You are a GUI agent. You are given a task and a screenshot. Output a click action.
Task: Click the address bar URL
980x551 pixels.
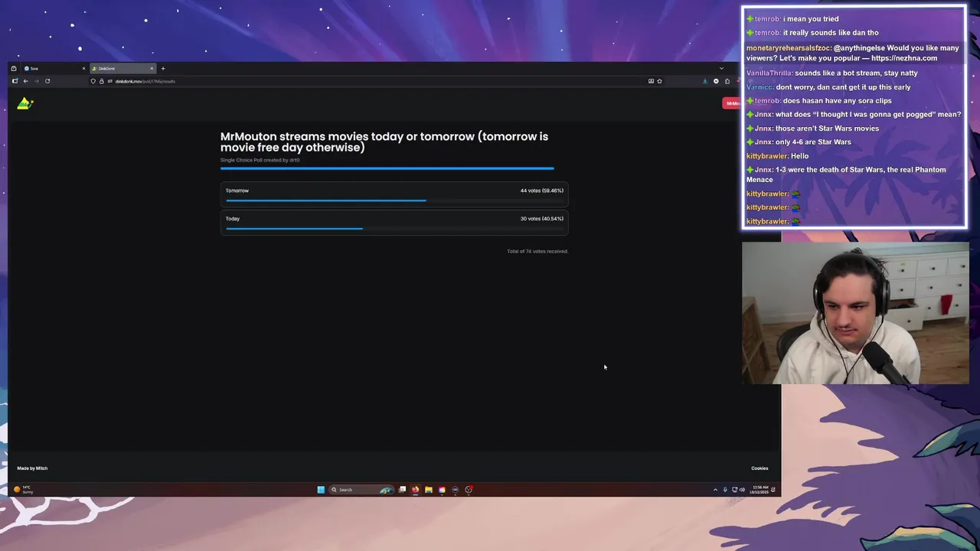pyautogui.click(x=145, y=81)
